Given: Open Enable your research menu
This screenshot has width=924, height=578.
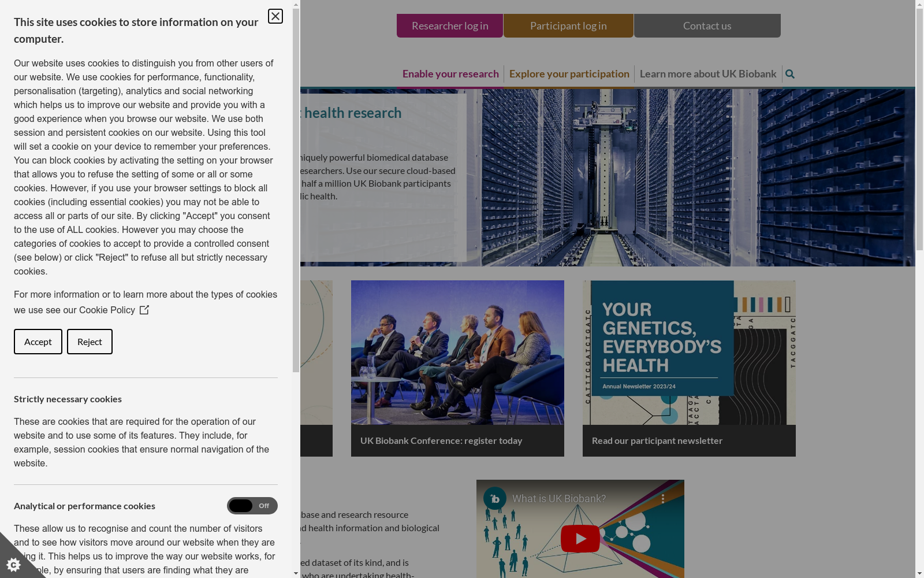Looking at the screenshot, I should coord(450,74).
